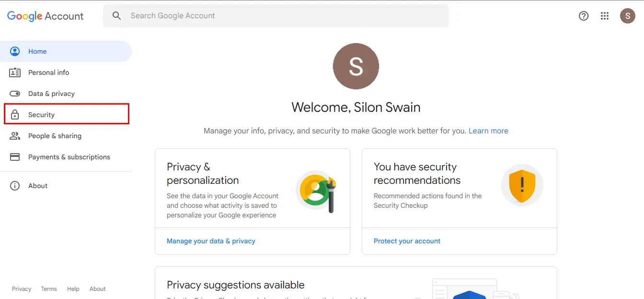Click the Learn more link
This screenshot has width=644, height=299.
[488, 130]
